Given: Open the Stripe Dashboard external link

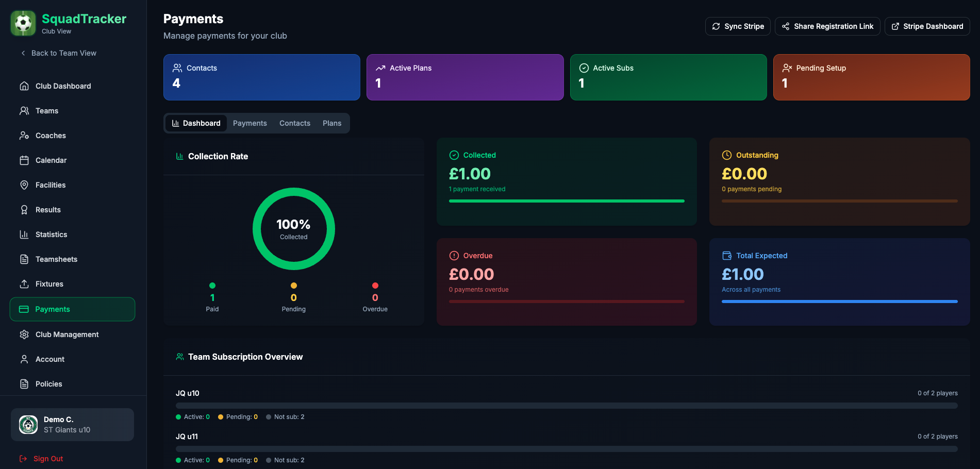Looking at the screenshot, I should pyautogui.click(x=927, y=26).
